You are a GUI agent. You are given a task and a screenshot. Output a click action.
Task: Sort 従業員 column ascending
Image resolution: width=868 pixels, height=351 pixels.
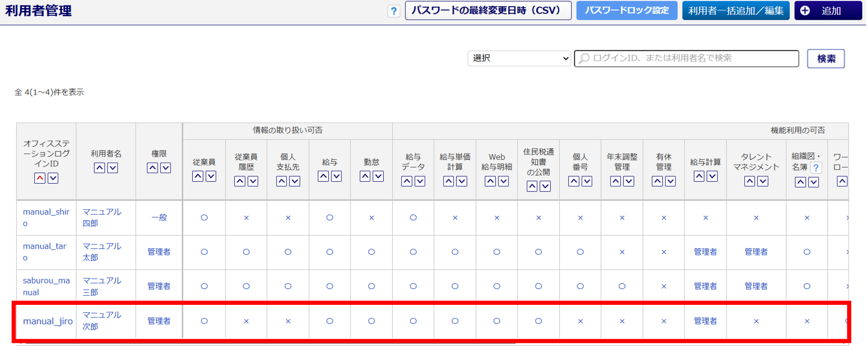[x=198, y=176]
